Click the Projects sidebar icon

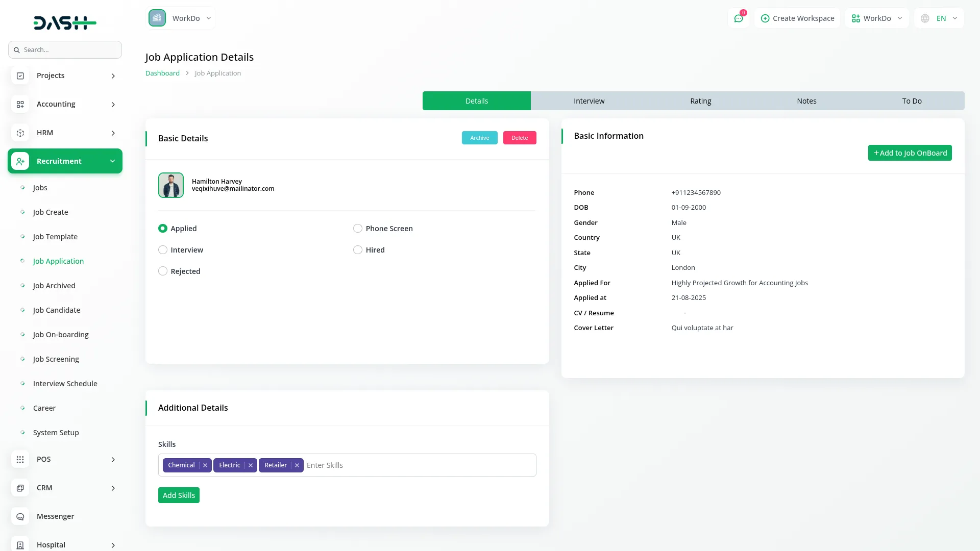click(x=20, y=76)
